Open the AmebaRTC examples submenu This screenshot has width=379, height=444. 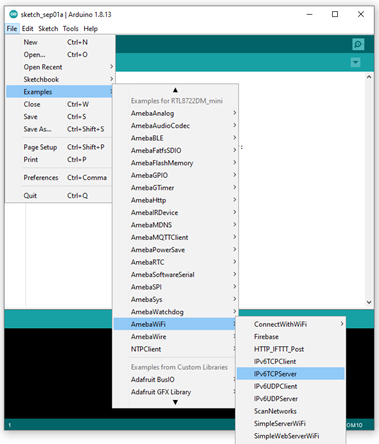click(175, 262)
